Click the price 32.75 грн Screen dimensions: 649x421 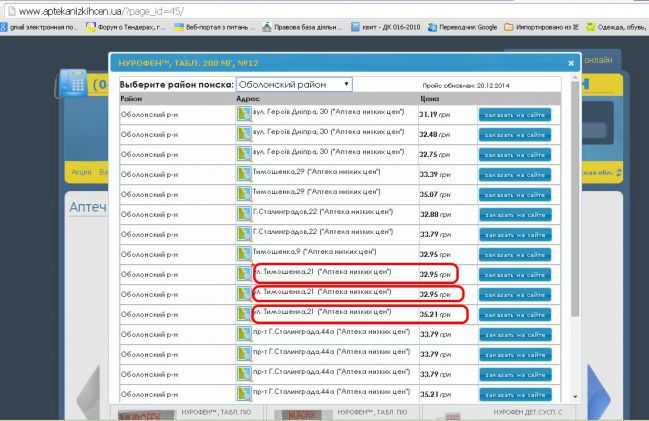pyautogui.click(x=434, y=154)
